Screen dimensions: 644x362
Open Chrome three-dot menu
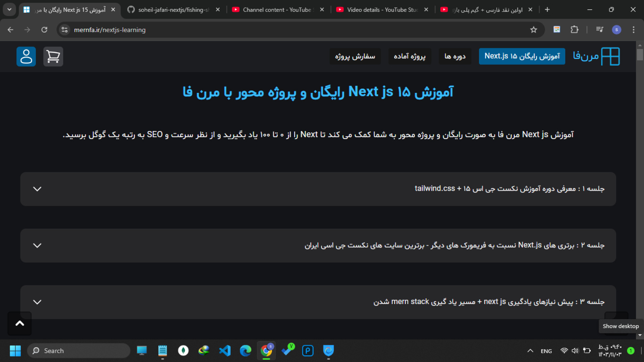[633, 29]
